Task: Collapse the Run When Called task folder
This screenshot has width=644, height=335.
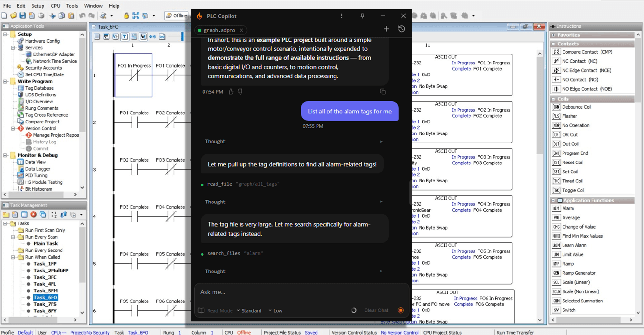Action: coord(13,257)
